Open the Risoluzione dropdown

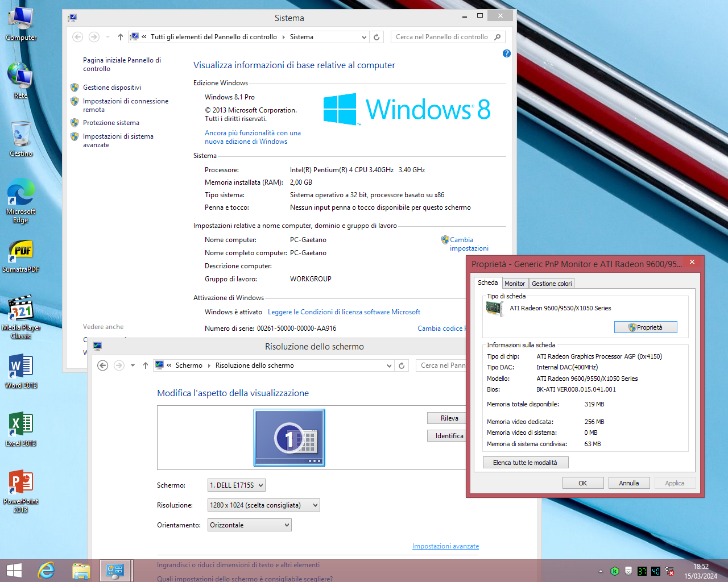pyautogui.click(x=263, y=505)
